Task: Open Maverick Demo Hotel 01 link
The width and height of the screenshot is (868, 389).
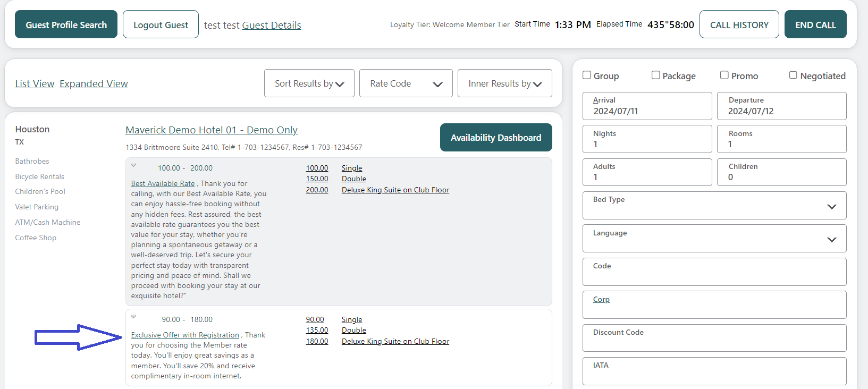Action: 212,130
